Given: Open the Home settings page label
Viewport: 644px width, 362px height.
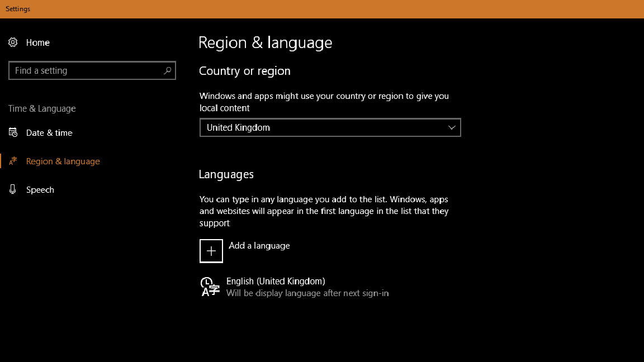Looking at the screenshot, I should point(38,42).
